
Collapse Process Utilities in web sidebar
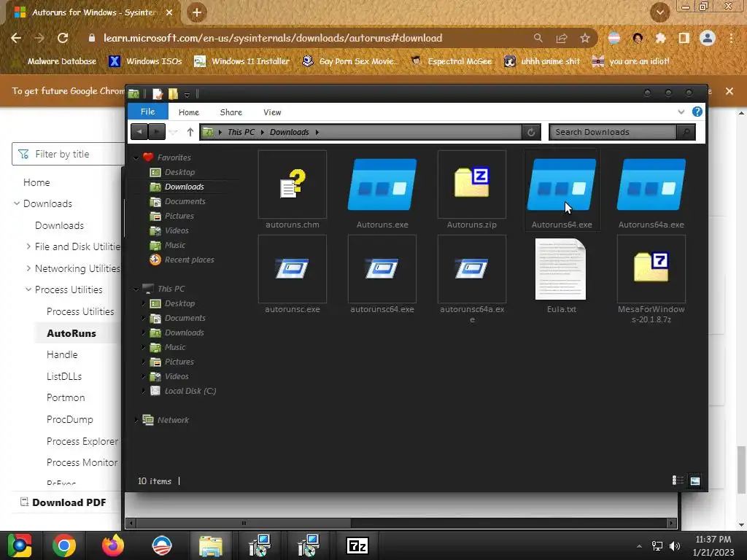28,289
